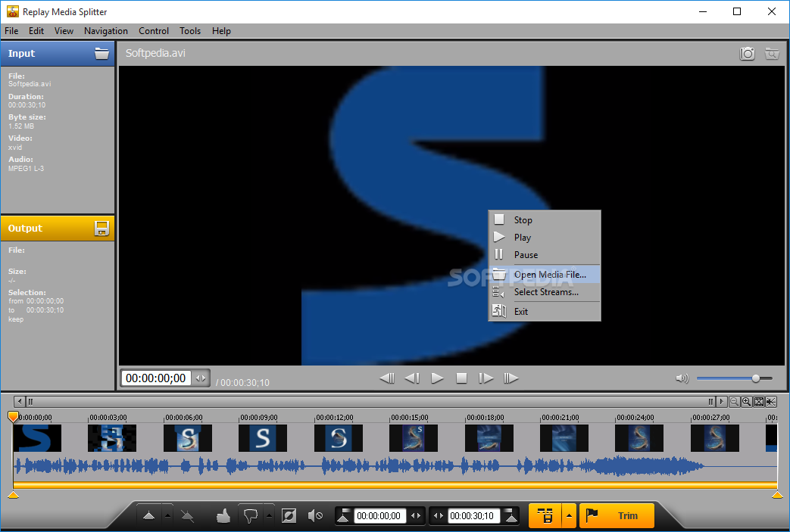Open snapshot folder icon beside camera
Image resolution: width=790 pixels, height=532 pixels.
772,53
